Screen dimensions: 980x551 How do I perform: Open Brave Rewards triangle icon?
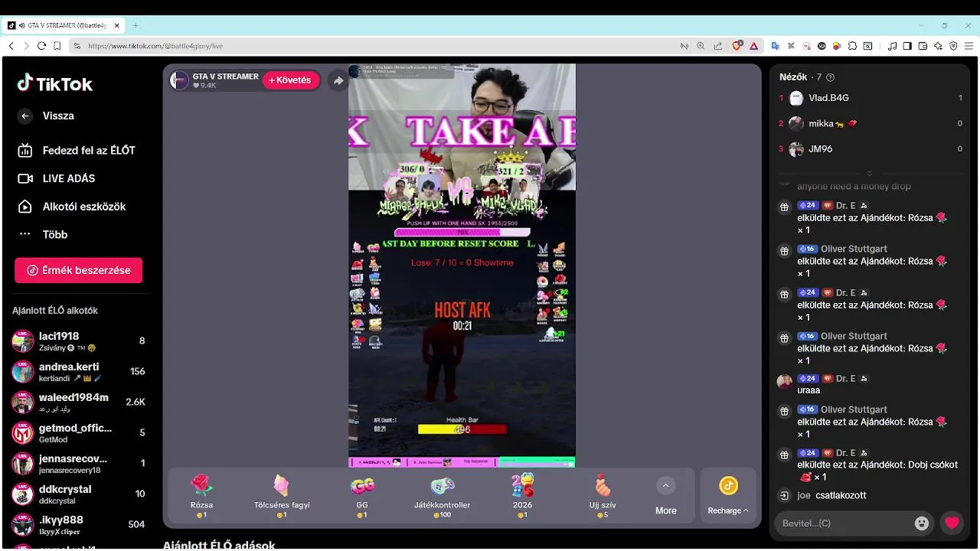754,46
